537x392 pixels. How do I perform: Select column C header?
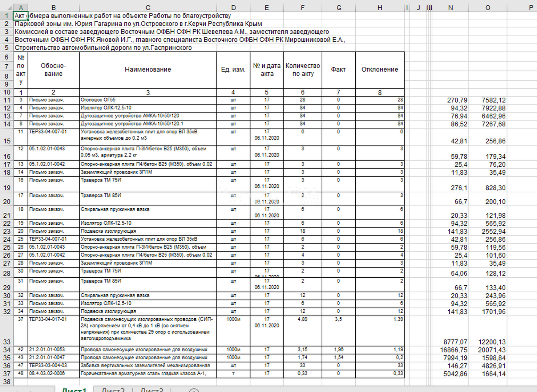[x=148, y=8]
